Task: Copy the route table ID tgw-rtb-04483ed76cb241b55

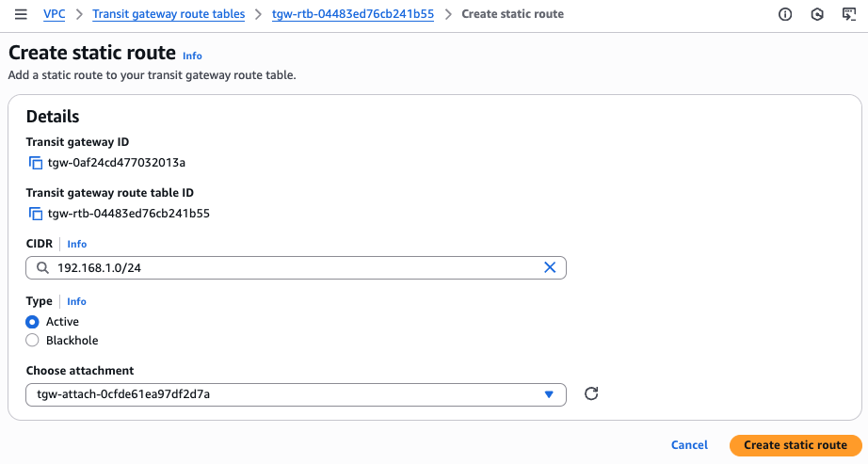Action: click(x=36, y=214)
